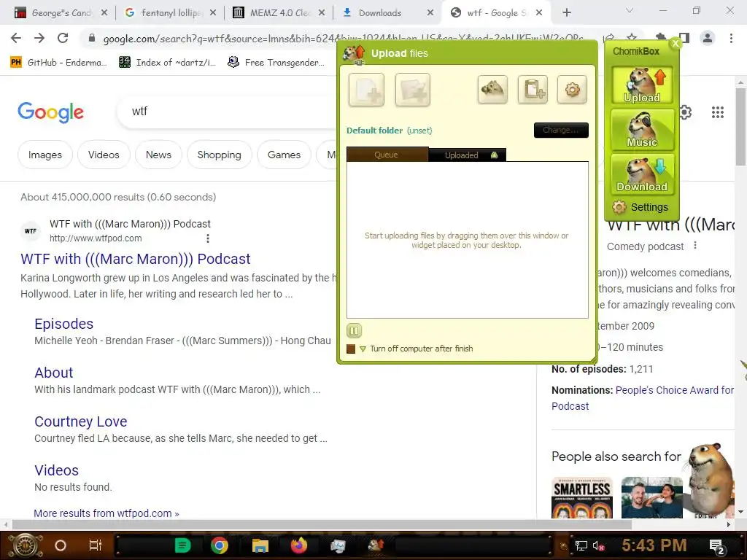
Task: Open more options for wtfpod.com result
Action: 208,238
